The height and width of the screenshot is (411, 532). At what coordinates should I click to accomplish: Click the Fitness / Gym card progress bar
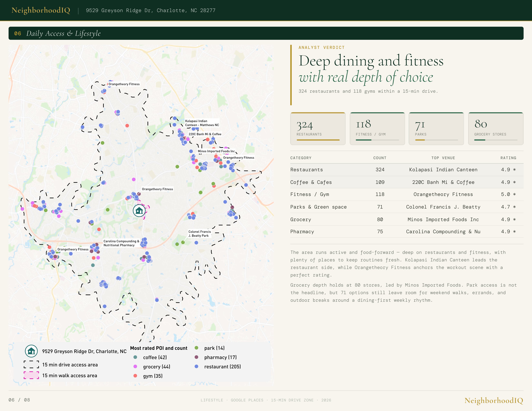(377, 140)
